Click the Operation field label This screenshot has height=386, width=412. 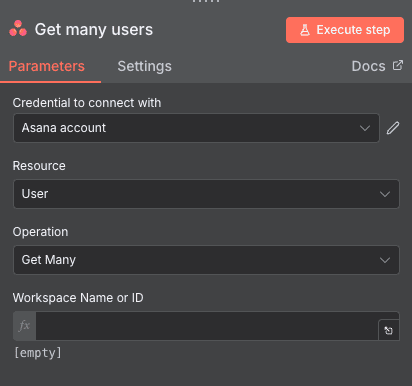(x=40, y=232)
